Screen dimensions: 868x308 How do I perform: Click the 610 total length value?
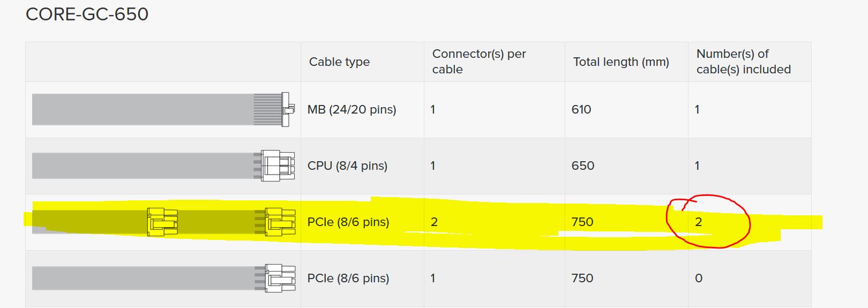coord(581,110)
